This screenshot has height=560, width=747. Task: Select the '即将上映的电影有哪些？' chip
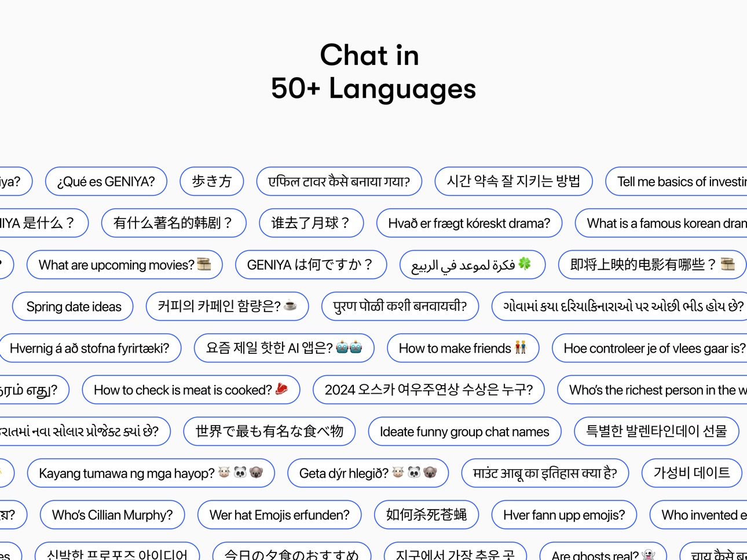[x=653, y=265]
